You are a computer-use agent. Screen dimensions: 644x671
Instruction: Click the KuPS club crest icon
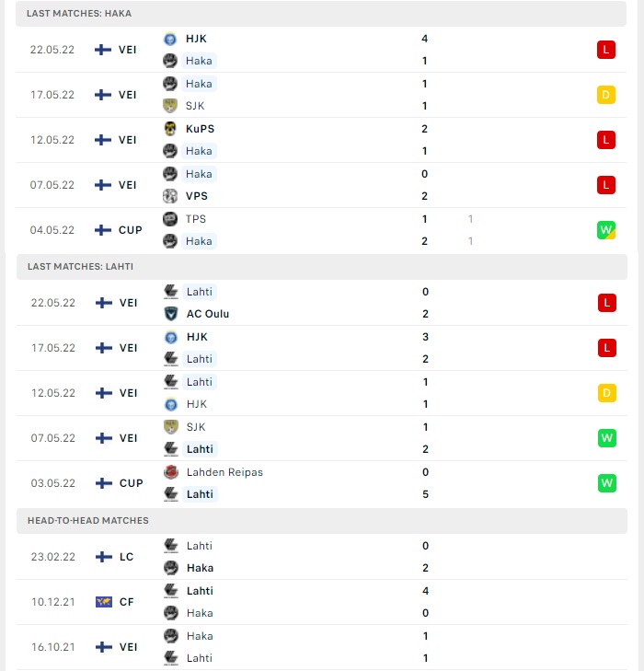(170, 129)
